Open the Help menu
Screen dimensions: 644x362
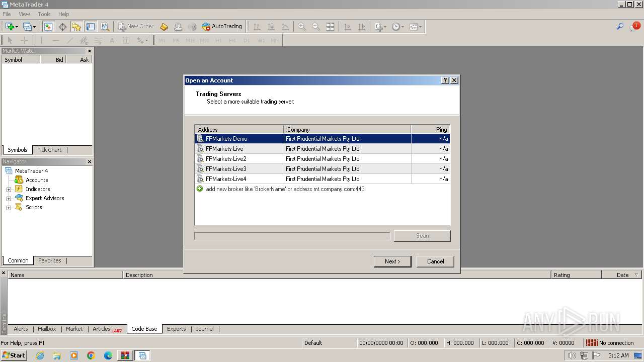[x=63, y=14]
